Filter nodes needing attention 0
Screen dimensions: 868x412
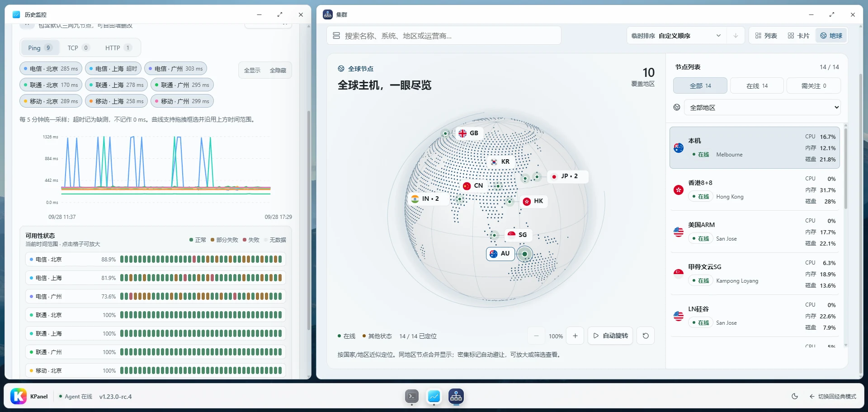pyautogui.click(x=813, y=86)
